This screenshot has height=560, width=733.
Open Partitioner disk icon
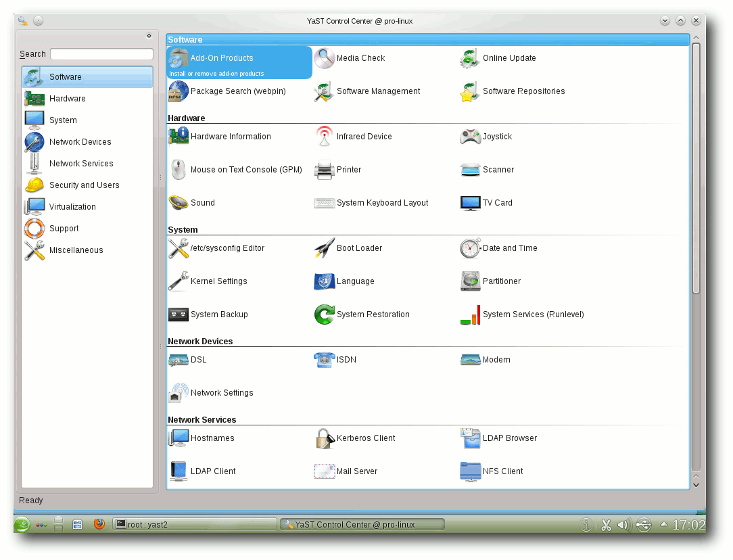470,281
